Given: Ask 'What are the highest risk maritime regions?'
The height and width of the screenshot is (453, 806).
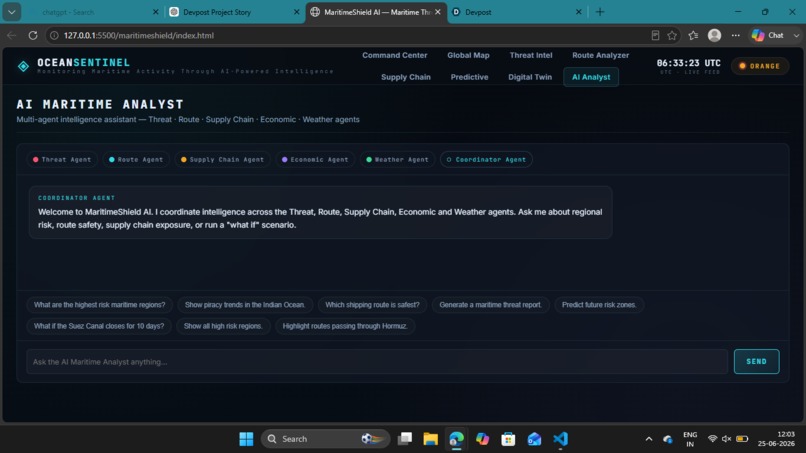Looking at the screenshot, I should pos(99,305).
